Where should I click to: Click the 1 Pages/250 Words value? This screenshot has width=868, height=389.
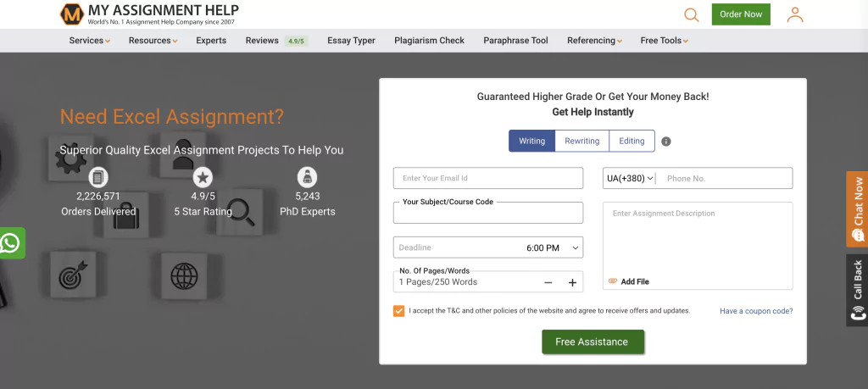(x=438, y=281)
